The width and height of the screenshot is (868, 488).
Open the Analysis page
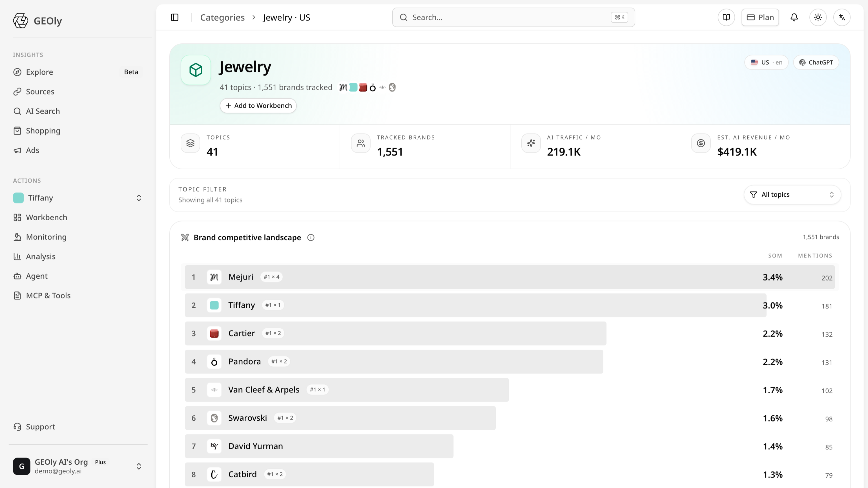(78, 257)
